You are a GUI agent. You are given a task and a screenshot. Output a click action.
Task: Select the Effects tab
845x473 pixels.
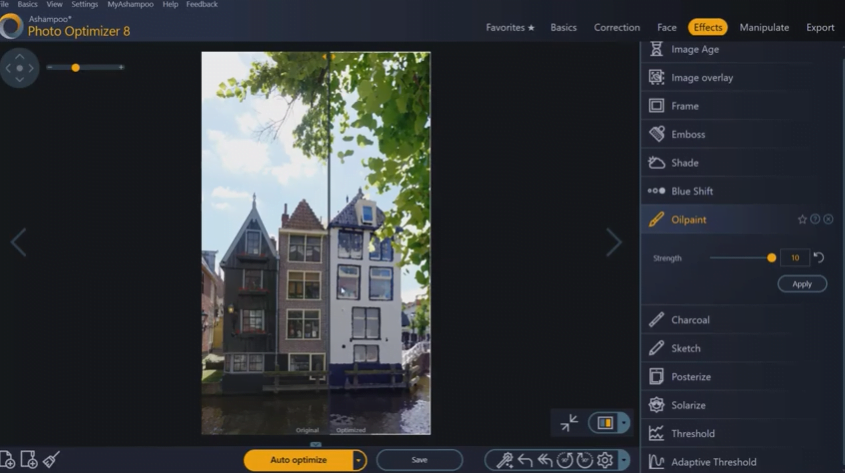pyautogui.click(x=708, y=27)
